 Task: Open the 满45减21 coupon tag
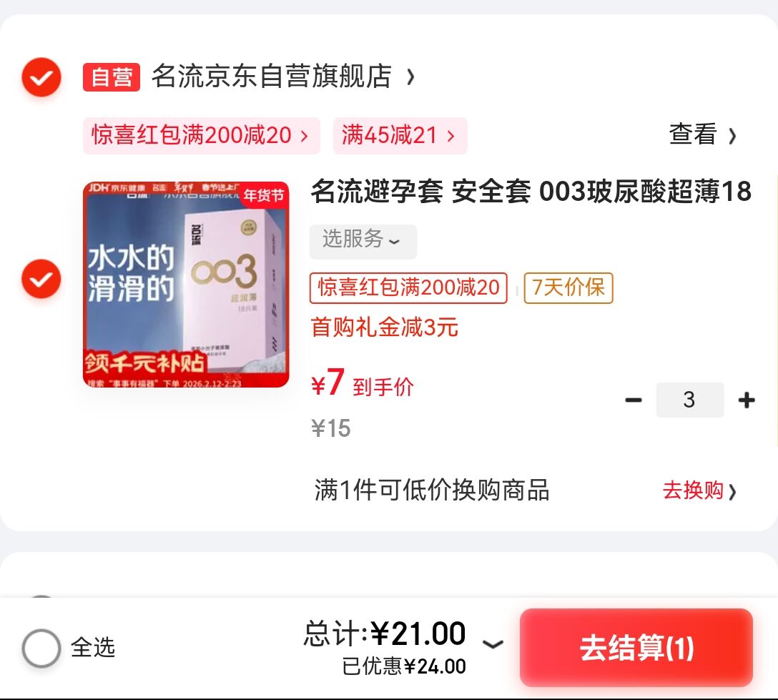coord(400,135)
